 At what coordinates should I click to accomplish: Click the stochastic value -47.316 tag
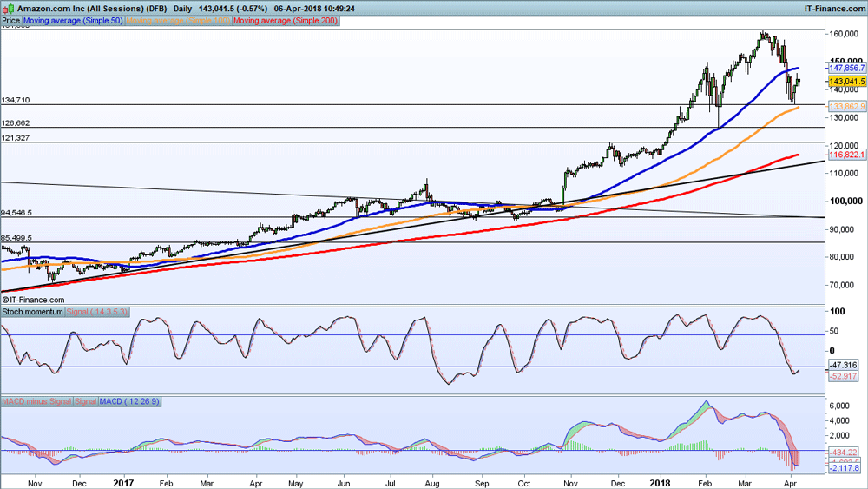843,365
